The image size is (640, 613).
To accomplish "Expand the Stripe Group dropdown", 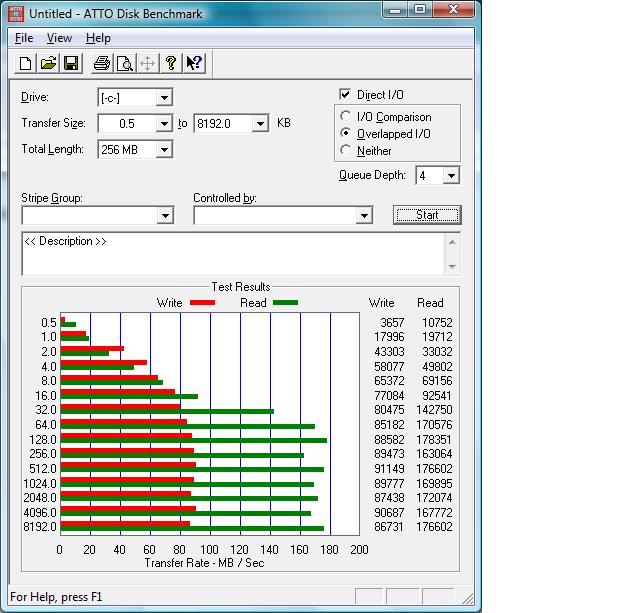I will (165, 215).
